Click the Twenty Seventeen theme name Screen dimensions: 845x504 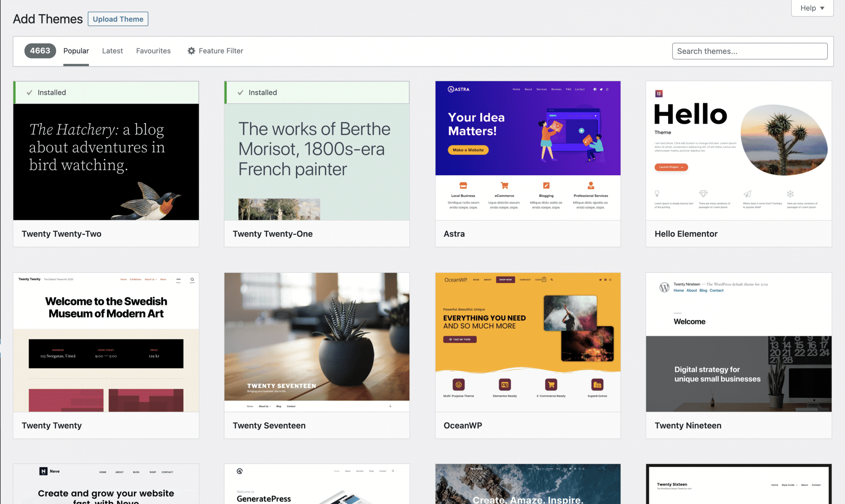coord(269,425)
